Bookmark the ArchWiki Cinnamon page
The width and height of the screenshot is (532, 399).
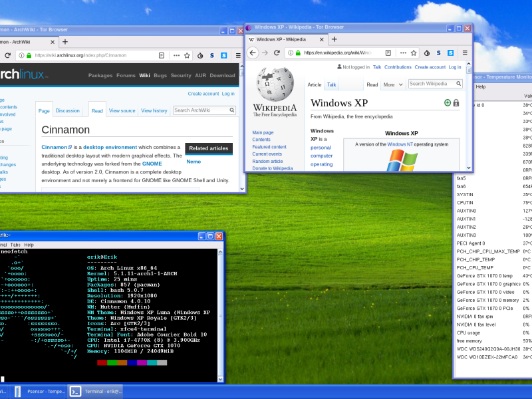pos(187,55)
